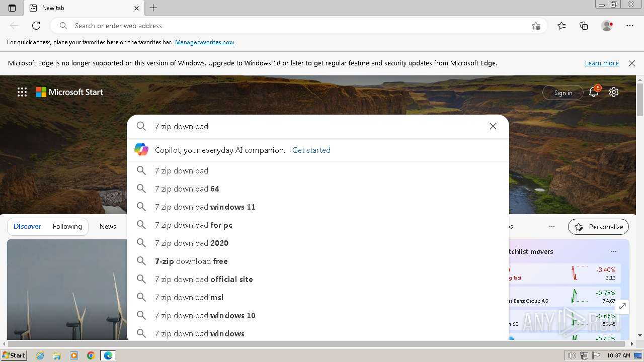Viewport: 644px width, 362px height.
Task: Select suggestion 7-zip download free
Action: click(x=318, y=261)
